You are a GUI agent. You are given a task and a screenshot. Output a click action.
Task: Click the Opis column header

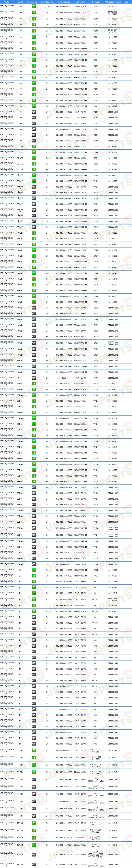[127, 2]
